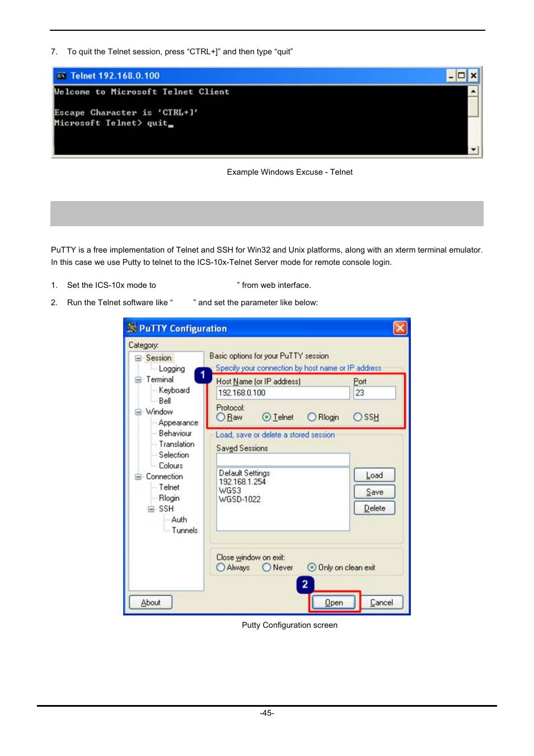
Task: Open the Rlogin category in tree
Action: point(169,498)
